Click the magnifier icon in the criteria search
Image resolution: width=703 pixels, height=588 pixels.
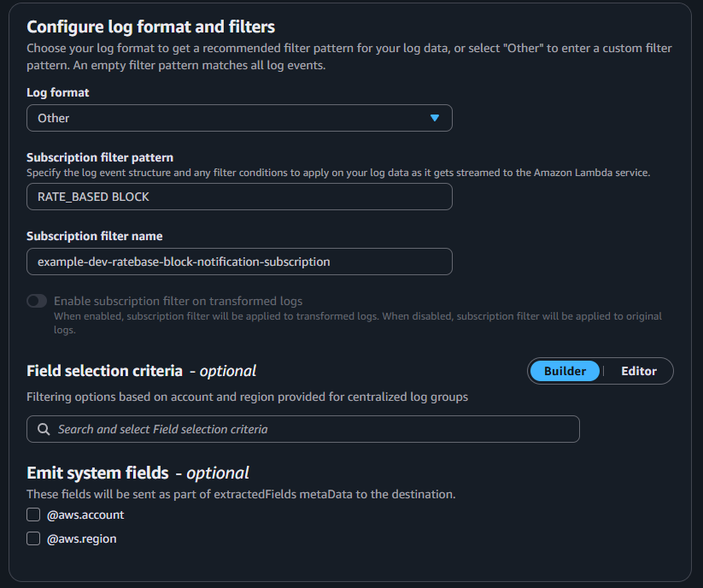[44, 429]
